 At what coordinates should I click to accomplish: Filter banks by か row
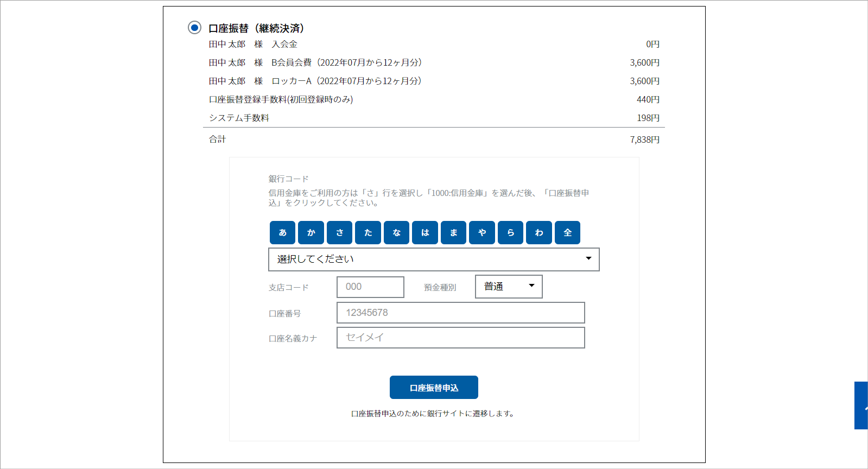[x=311, y=232]
